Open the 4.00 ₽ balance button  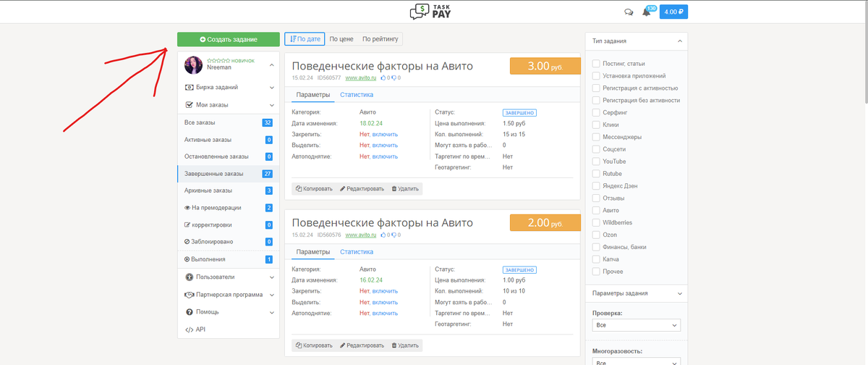pyautogui.click(x=673, y=12)
